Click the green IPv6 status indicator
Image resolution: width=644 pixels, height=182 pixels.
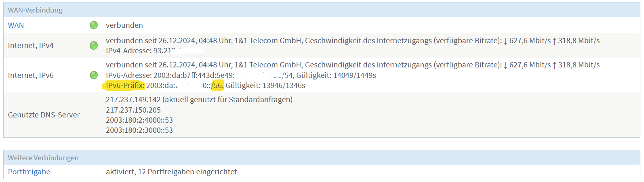(94, 75)
